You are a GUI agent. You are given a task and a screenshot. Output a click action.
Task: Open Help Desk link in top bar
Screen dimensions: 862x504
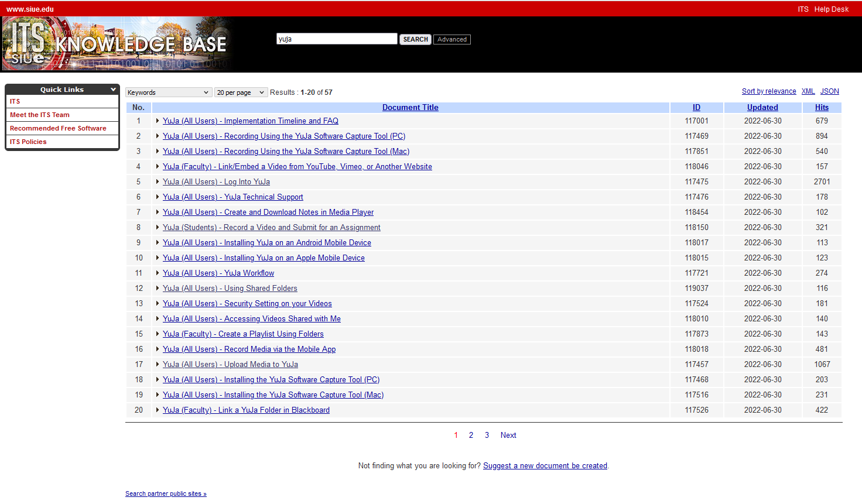pyautogui.click(x=831, y=9)
